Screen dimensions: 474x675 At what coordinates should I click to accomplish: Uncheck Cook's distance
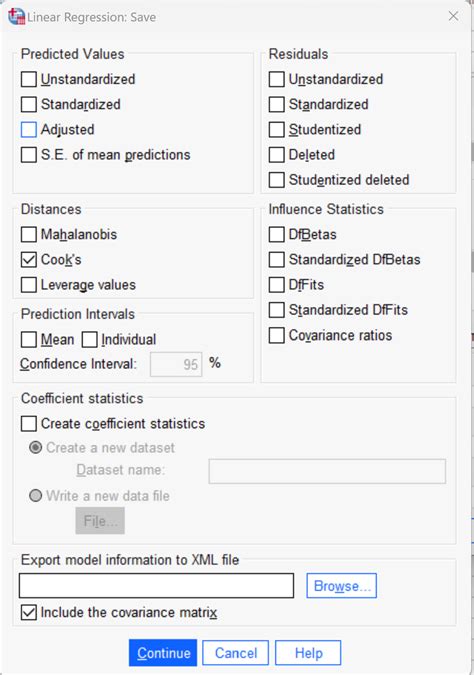tap(29, 260)
